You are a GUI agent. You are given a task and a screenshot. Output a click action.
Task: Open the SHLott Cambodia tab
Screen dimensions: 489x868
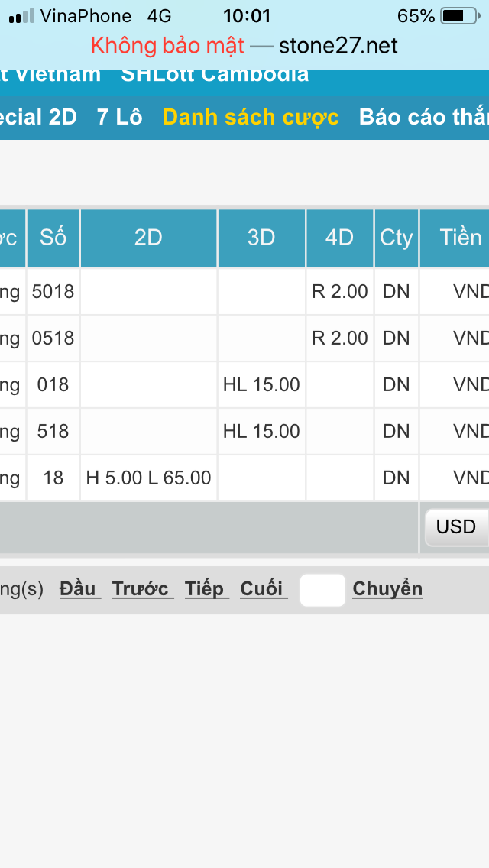(215, 75)
